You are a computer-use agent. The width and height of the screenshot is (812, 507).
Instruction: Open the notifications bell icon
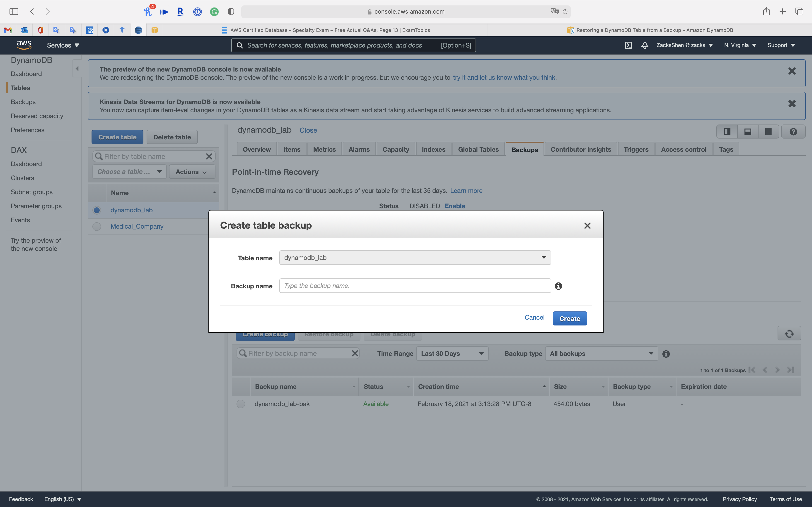[645, 45]
